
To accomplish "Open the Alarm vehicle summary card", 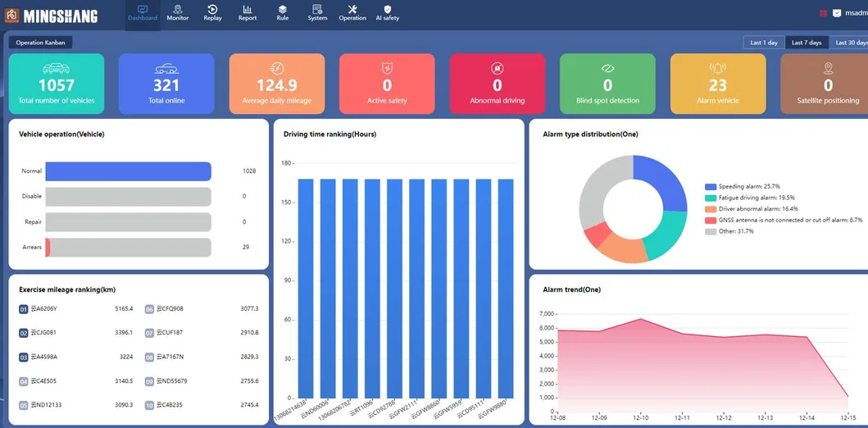I will tap(718, 84).
